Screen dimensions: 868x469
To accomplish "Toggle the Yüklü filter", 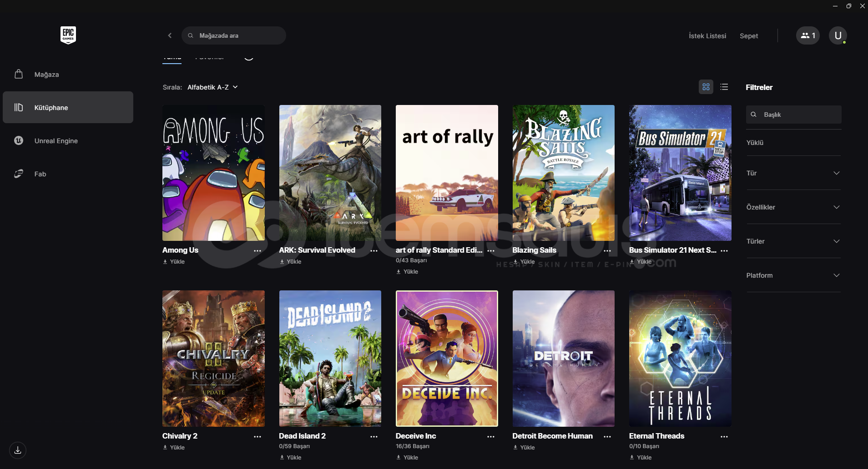I will click(793, 143).
